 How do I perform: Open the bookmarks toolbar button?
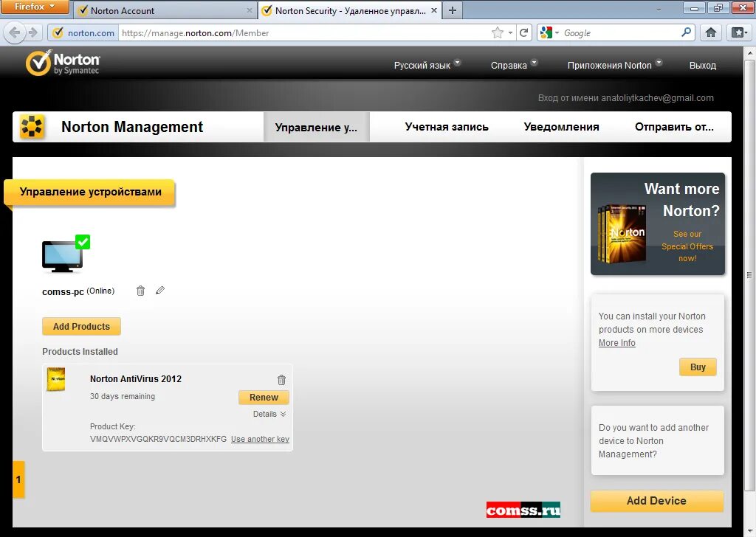(739, 32)
